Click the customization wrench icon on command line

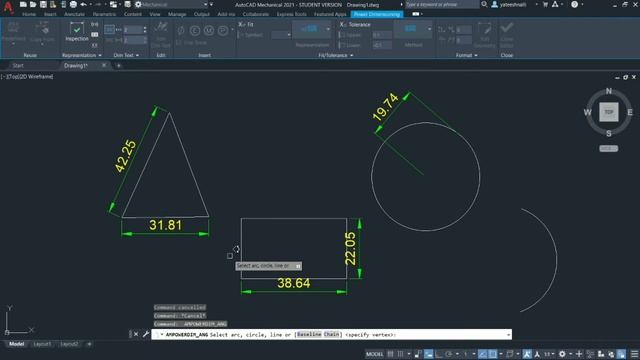[146, 334]
